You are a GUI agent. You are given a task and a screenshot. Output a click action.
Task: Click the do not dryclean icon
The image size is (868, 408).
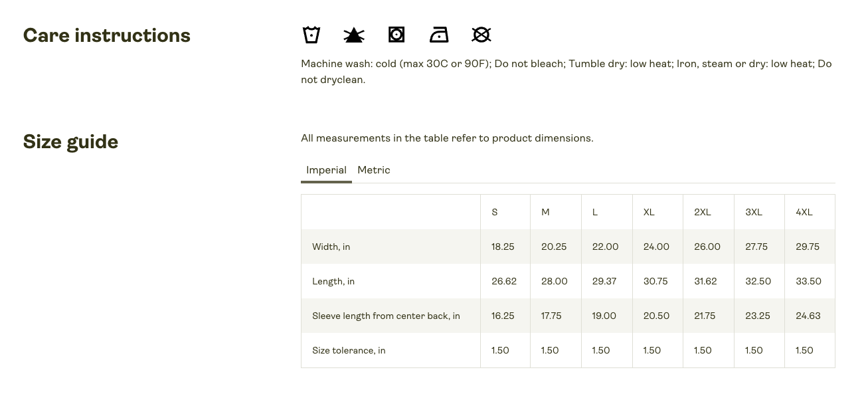coord(481,35)
